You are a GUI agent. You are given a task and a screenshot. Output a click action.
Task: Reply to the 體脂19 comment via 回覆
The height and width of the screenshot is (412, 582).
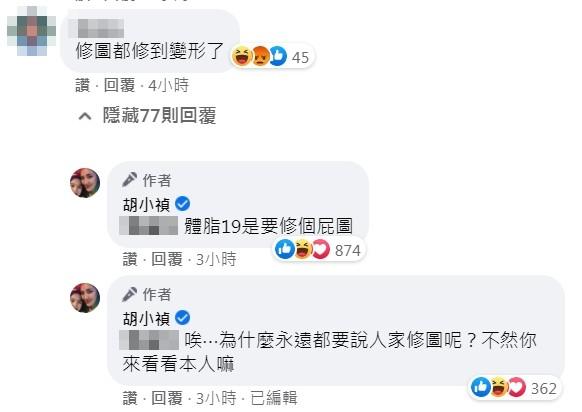(167, 259)
